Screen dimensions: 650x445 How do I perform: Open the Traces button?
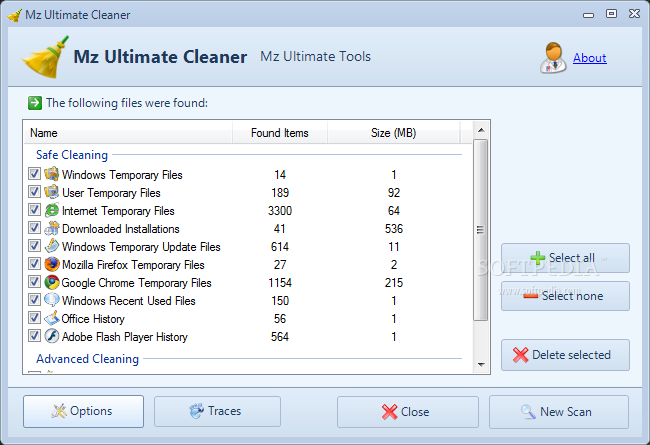tap(217, 411)
